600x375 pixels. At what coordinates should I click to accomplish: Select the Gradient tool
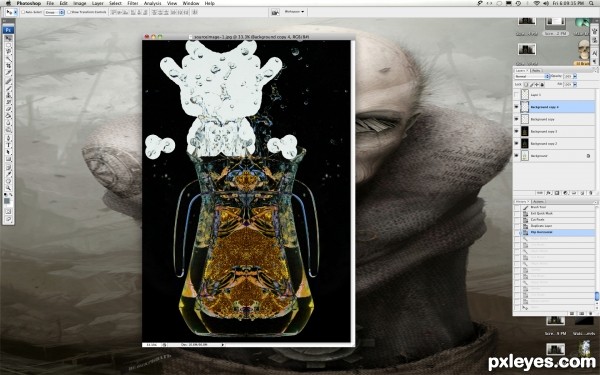pyautogui.click(x=8, y=116)
